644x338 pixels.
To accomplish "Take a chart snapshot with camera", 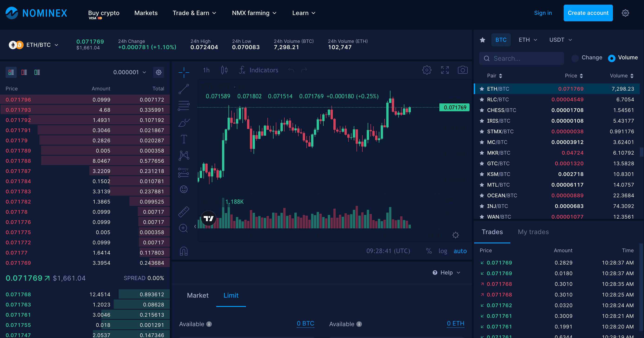I will (x=463, y=70).
